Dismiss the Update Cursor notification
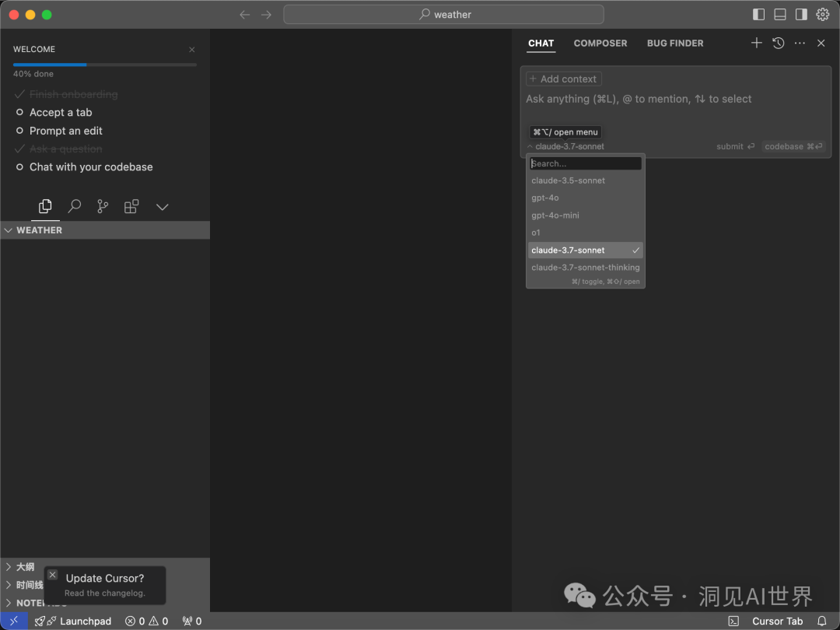The width and height of the screenshot is (840, 630). (53, 575)
